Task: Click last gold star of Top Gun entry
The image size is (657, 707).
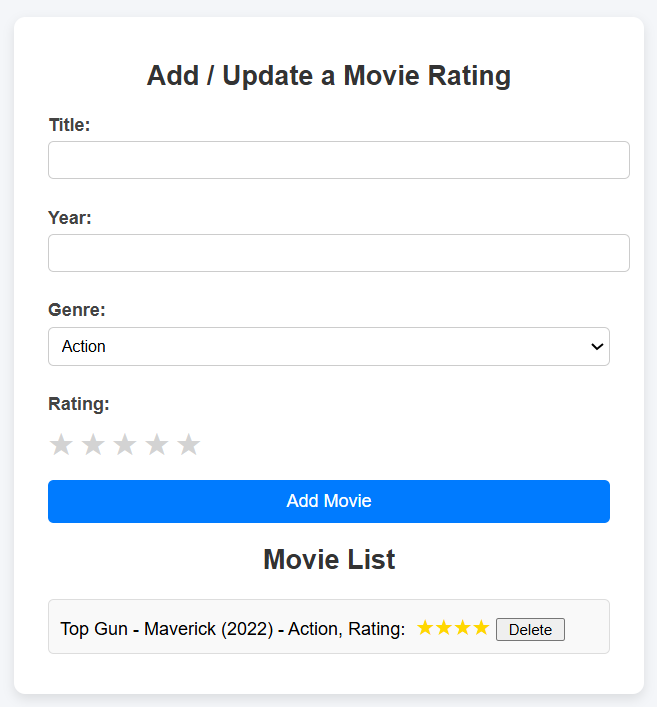Action: (x=481, y=628)
